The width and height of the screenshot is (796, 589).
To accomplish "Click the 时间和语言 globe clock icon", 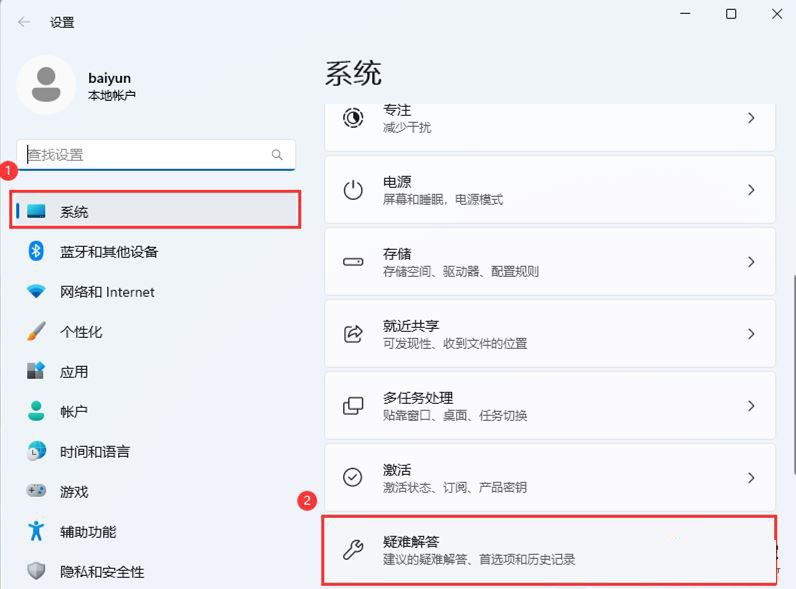I will 37,451.
